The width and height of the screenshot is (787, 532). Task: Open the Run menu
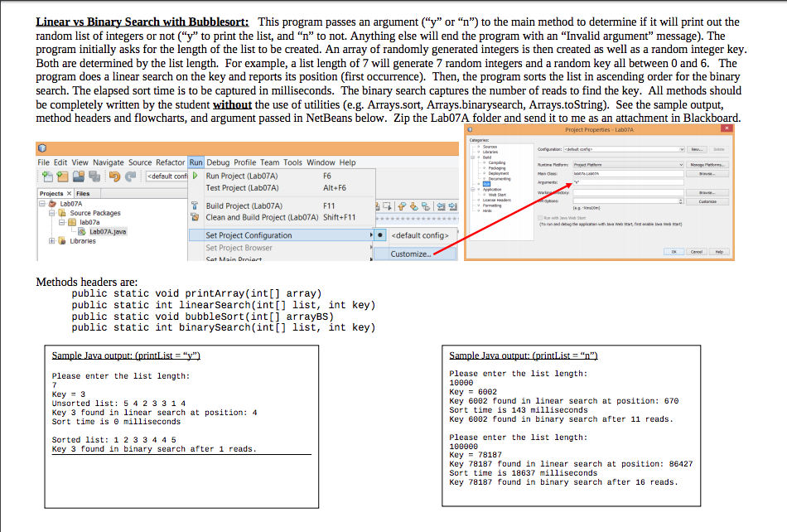(x=196, y=163)
